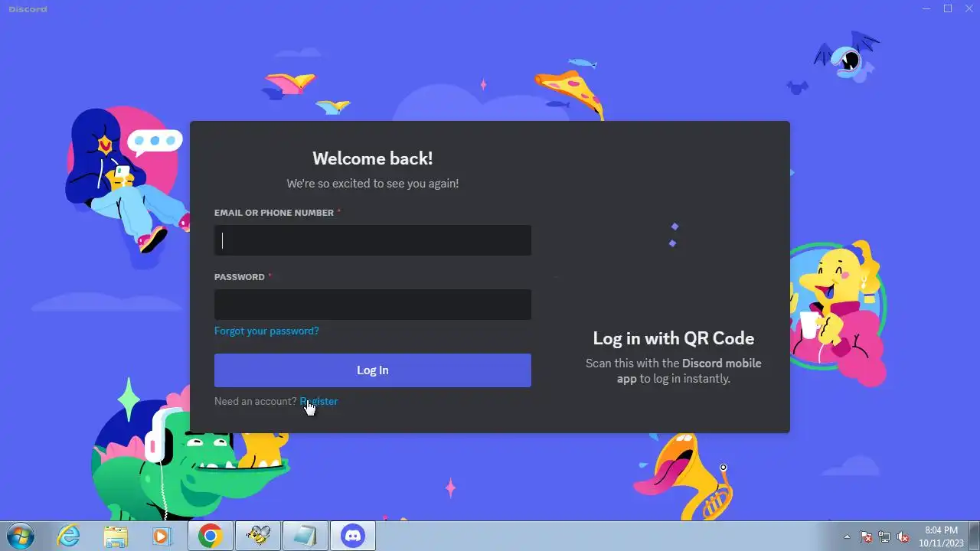The height and width of the screenshot is (551, 980).
Task: Click the "We're so excited to see you again!" text
Action: point(373,184)
